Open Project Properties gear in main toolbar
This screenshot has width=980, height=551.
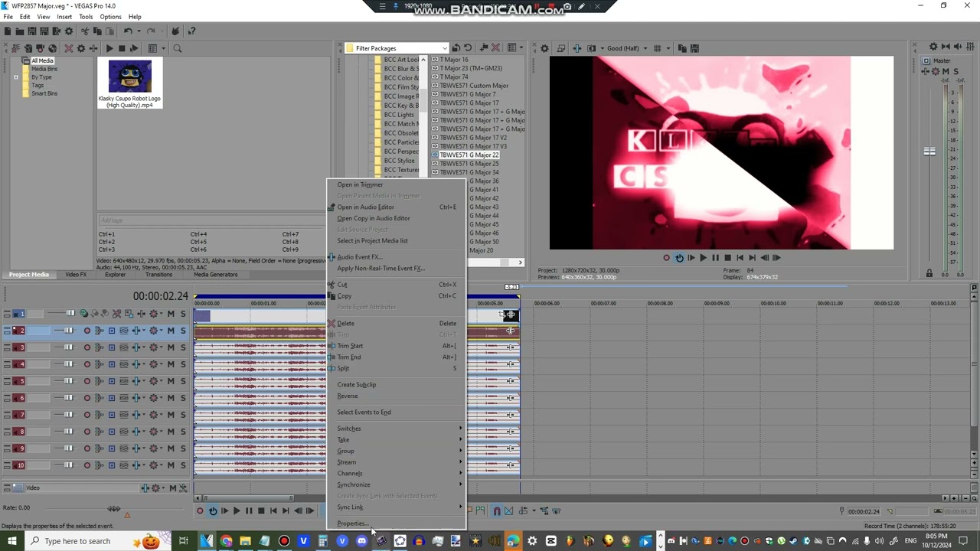(69, 31)
